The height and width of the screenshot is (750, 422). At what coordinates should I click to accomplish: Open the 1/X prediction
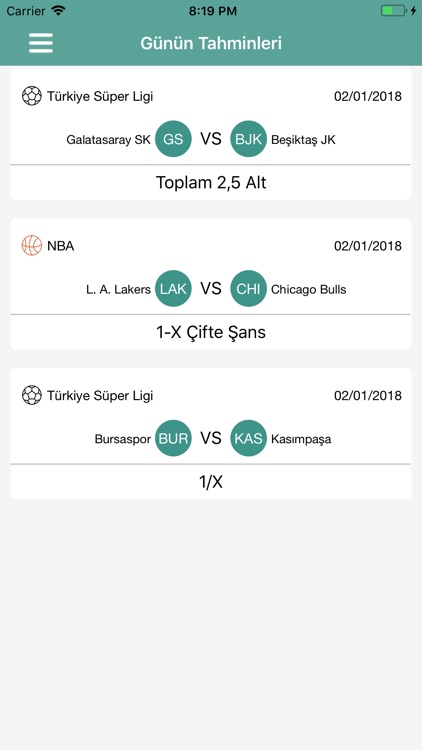pos(211,482)
